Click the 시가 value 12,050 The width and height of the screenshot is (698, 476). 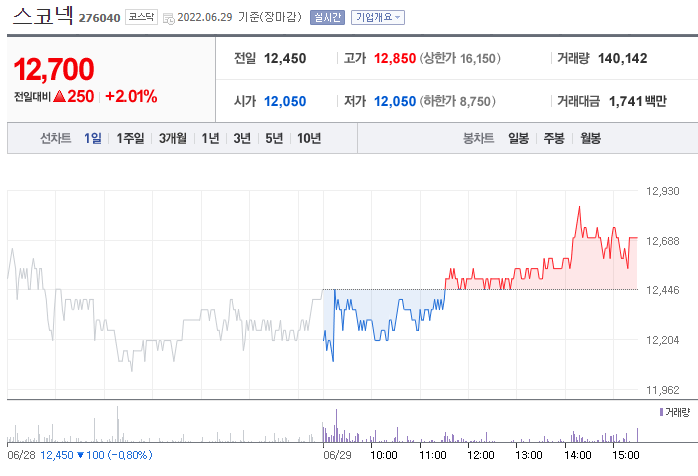pyautogui.click(x=285, y=102)
